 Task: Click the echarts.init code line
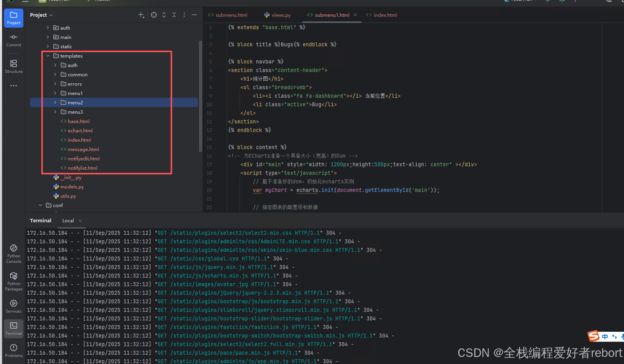click(x=346, y=190)
